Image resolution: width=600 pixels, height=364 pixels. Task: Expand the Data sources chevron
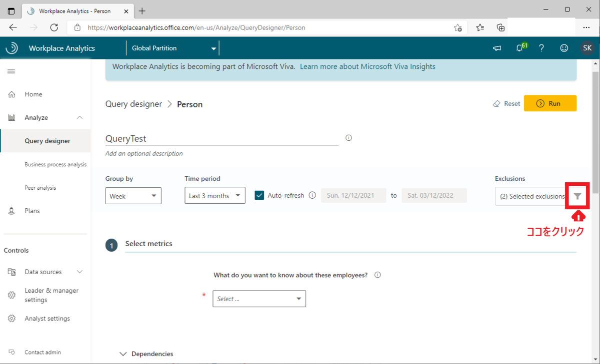click(x=79, y=272)
